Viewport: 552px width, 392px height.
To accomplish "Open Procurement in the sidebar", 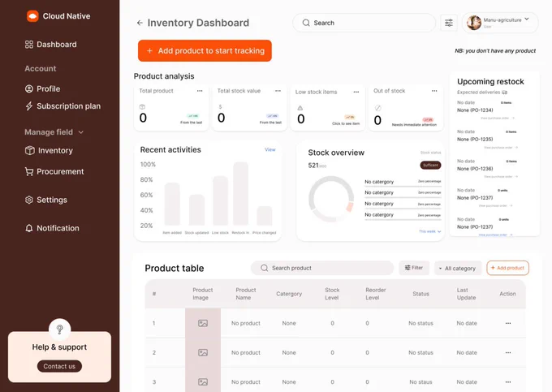I will click(x=54, y=171).
